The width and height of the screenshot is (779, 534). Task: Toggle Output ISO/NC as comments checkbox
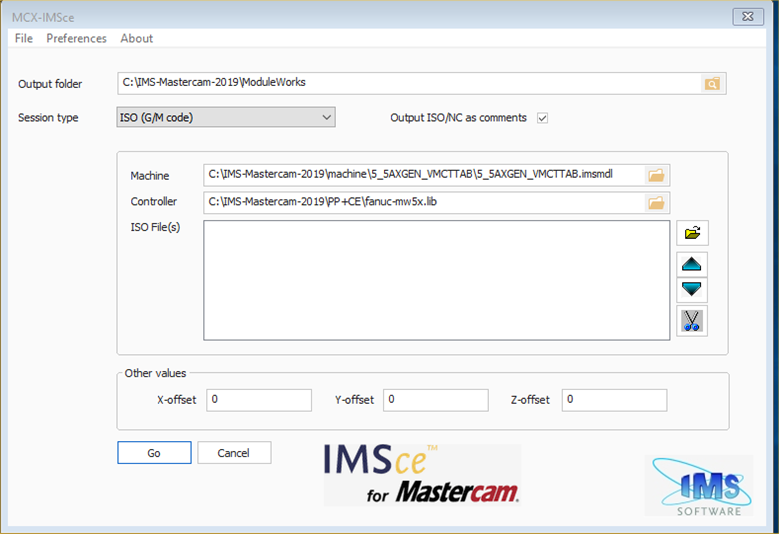(542, 118)
